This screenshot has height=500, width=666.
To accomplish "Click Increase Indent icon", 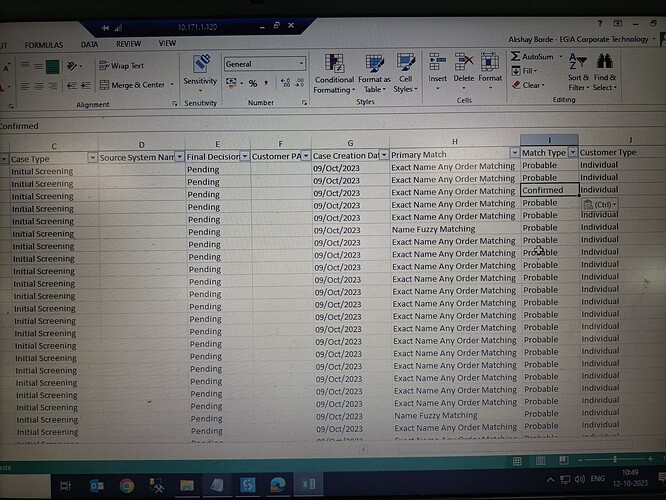I will [x=85, y=86].
